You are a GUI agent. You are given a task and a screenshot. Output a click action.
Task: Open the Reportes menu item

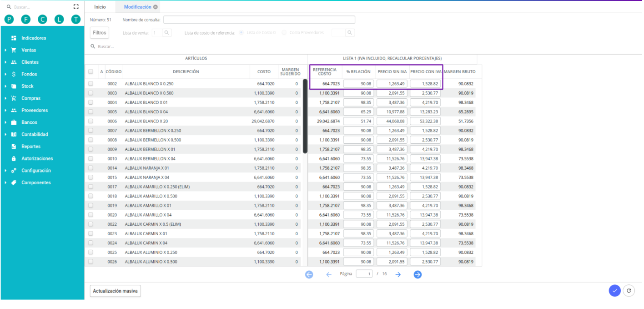click(31, 147)
